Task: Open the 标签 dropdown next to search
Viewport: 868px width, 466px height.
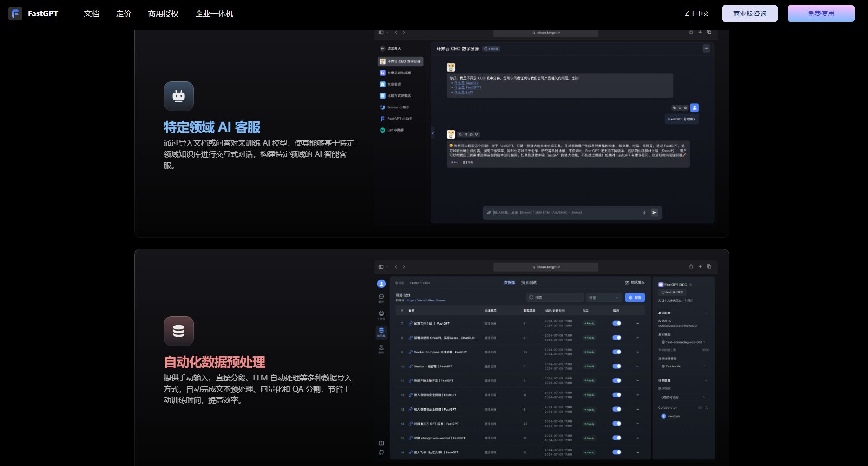Action: pos(604,298)
